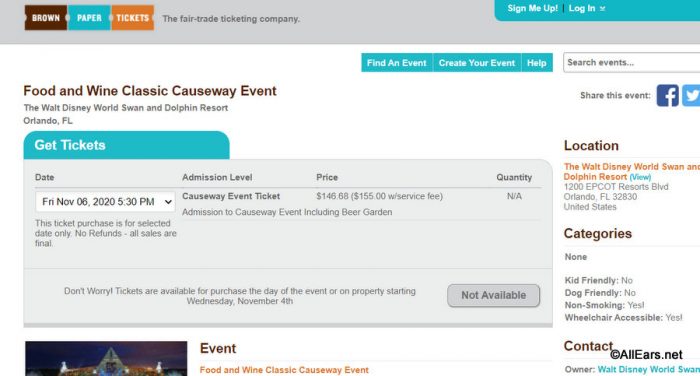View the location map link
This screenshot has height=376, width=700.
(x=640, y=177)
